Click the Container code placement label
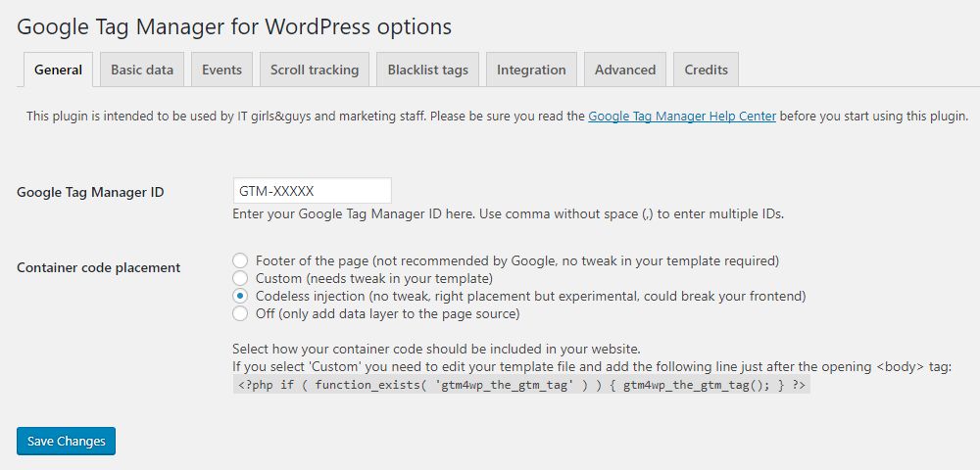Screen dimensions: 980x470 (98, 267)
